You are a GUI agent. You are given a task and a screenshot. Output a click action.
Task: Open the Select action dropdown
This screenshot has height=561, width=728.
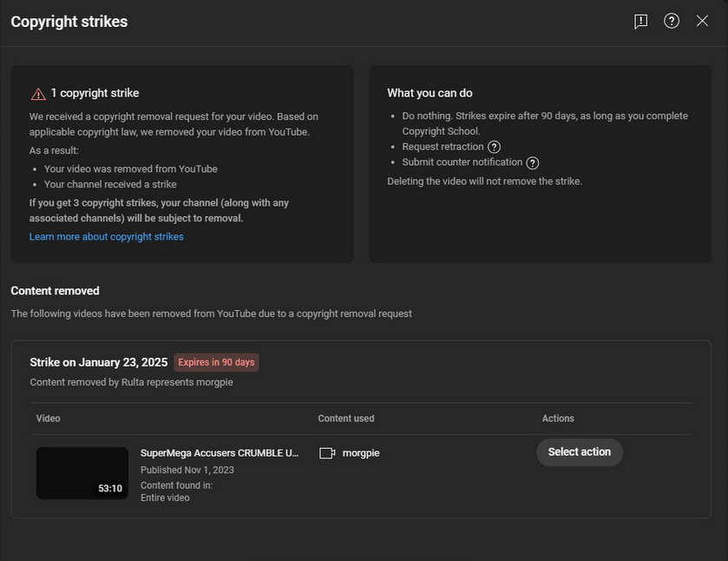tap(580, 452)
